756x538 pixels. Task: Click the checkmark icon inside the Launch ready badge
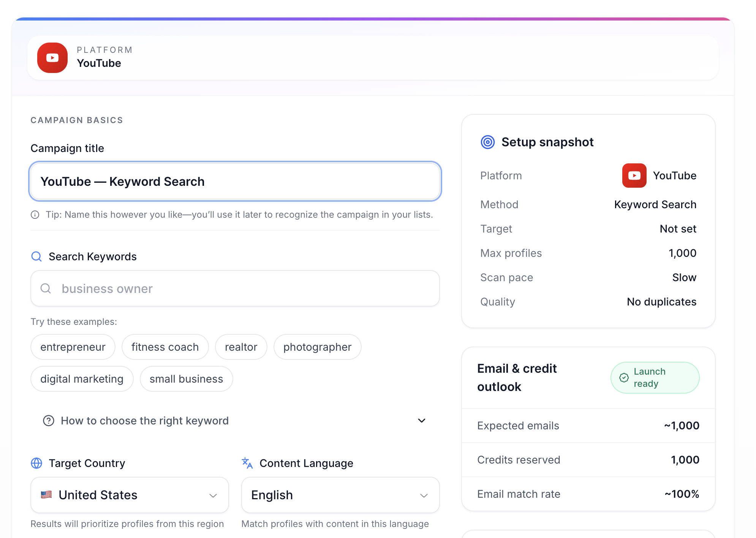624,377
